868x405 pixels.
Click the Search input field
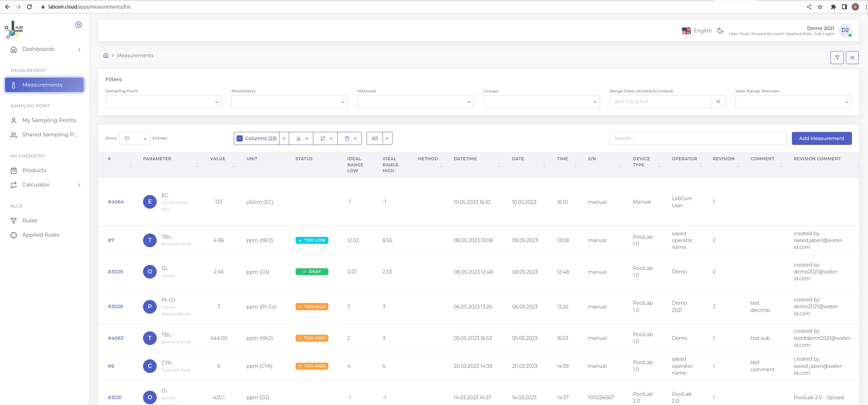(x=698, y=138)
